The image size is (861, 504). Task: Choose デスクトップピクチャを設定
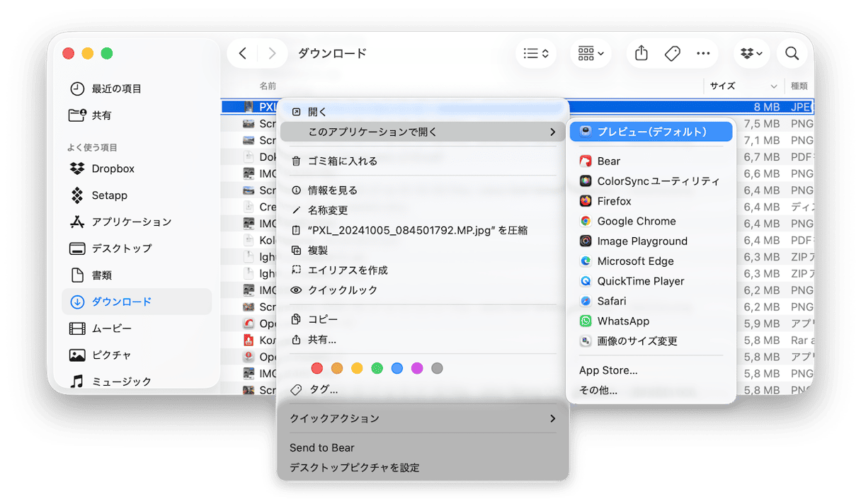point(423,467)
